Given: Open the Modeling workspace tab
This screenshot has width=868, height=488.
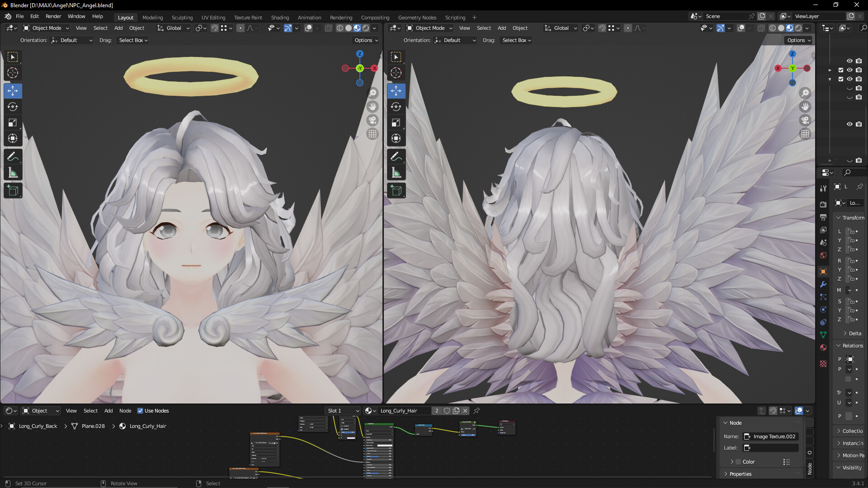Looking at the screenshot, I should (x=152, y=18).
